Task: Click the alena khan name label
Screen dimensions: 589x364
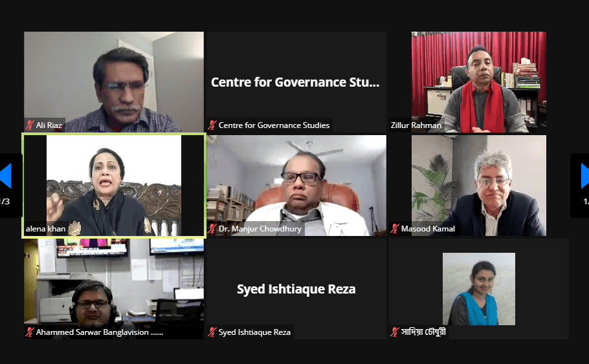Action: click(45, 228)
